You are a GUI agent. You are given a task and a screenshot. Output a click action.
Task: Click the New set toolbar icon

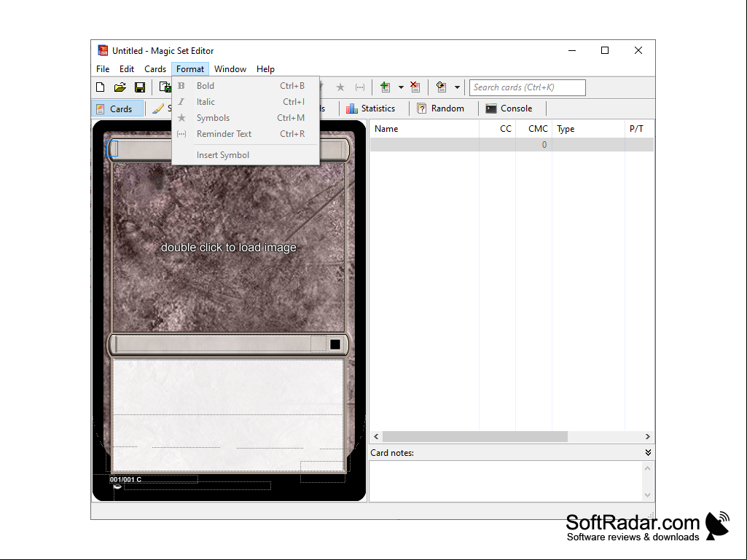tap(100, 87)
